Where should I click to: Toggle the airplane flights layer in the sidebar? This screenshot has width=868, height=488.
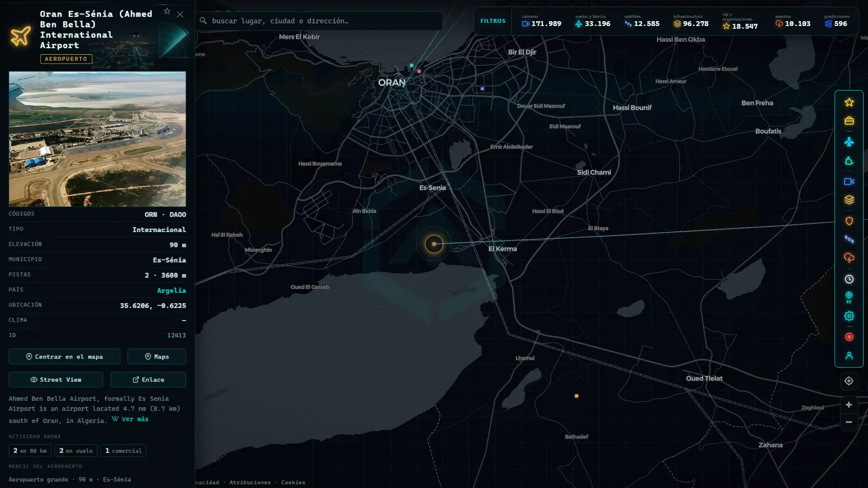pos(849,142)
